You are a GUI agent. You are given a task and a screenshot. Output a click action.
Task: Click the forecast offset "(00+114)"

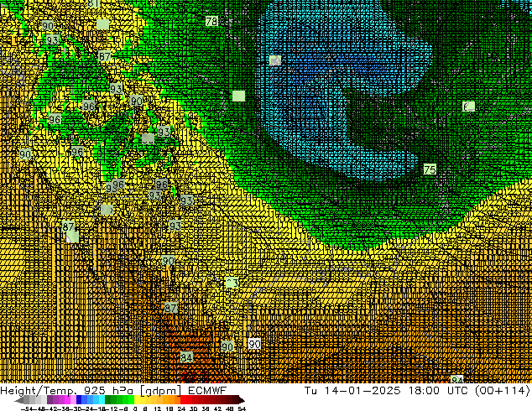click(x=502, y=391)
